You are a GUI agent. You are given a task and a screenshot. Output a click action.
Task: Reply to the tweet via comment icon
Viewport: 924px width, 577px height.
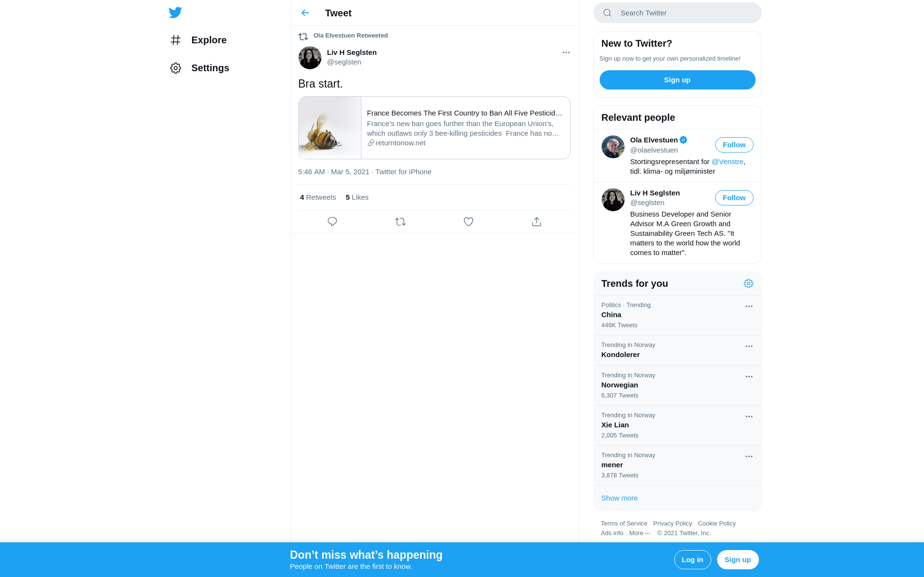click(332, 221)
